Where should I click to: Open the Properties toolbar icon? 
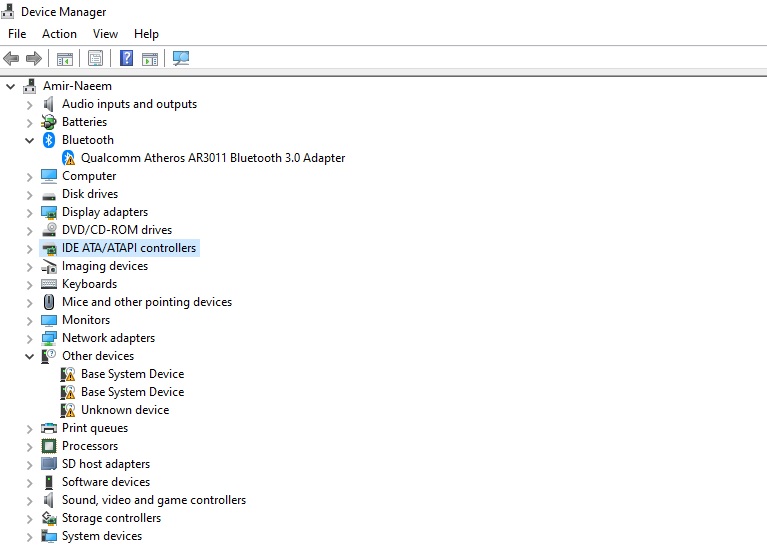95,59
